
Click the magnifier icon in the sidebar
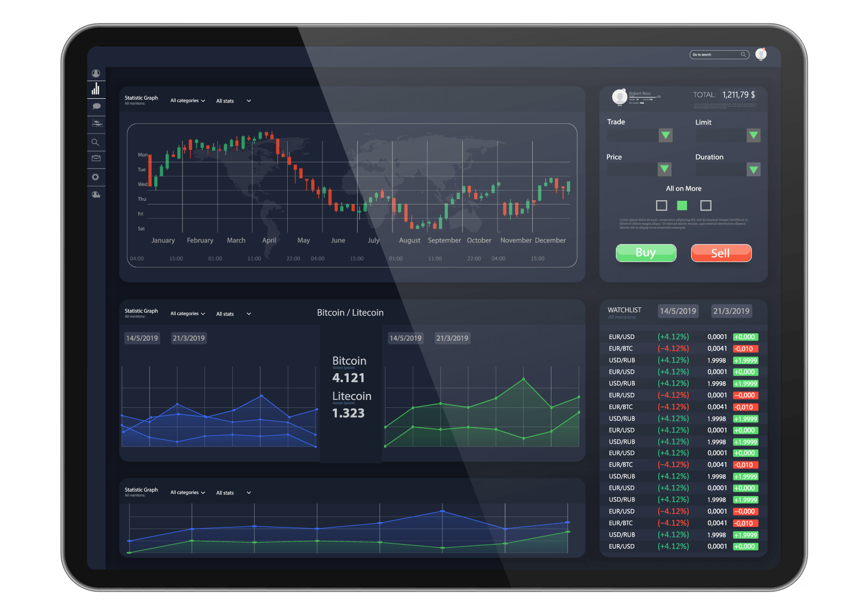[x=96, y=142]
